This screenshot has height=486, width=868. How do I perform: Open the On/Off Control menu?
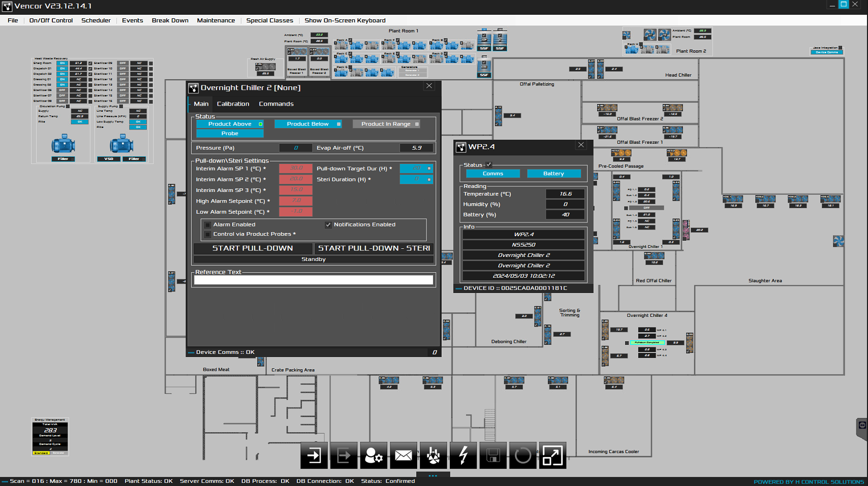click(x=51, y=20)
